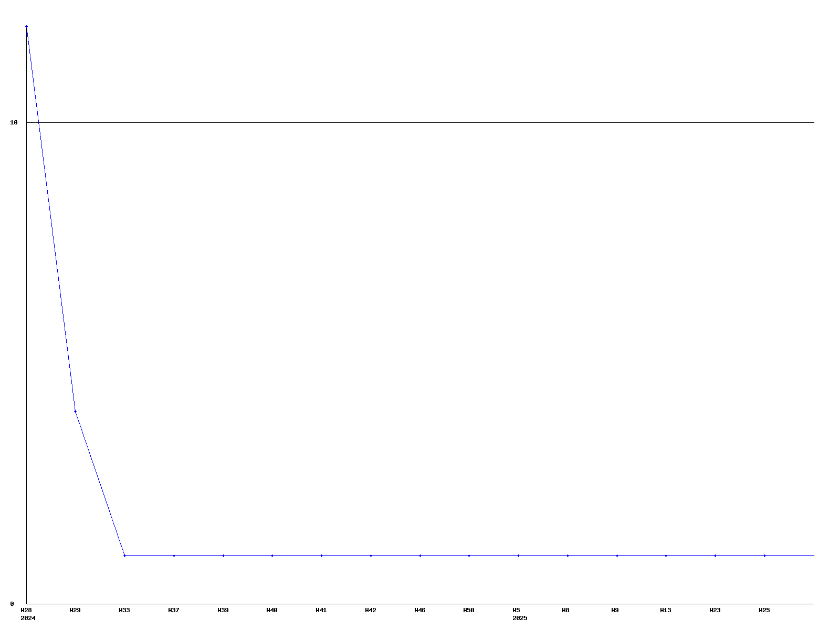Select the data point above W37
This screenshot has height=630, width=840.
[x=174, y=555]
